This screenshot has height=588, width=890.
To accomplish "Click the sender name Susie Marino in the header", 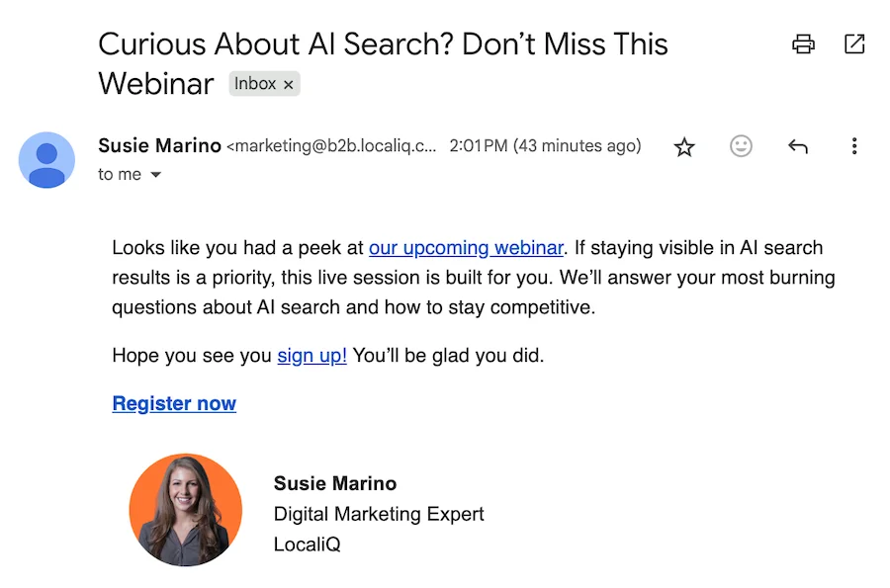I will click(x=160, y=146).
